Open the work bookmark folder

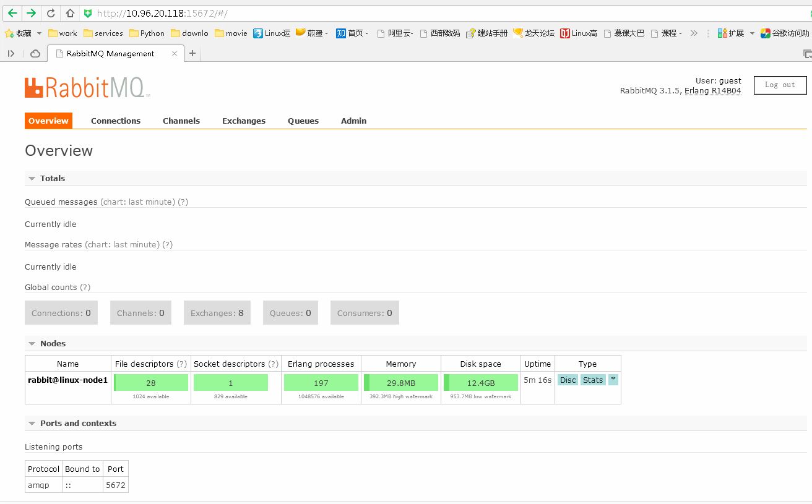(63, 33)
